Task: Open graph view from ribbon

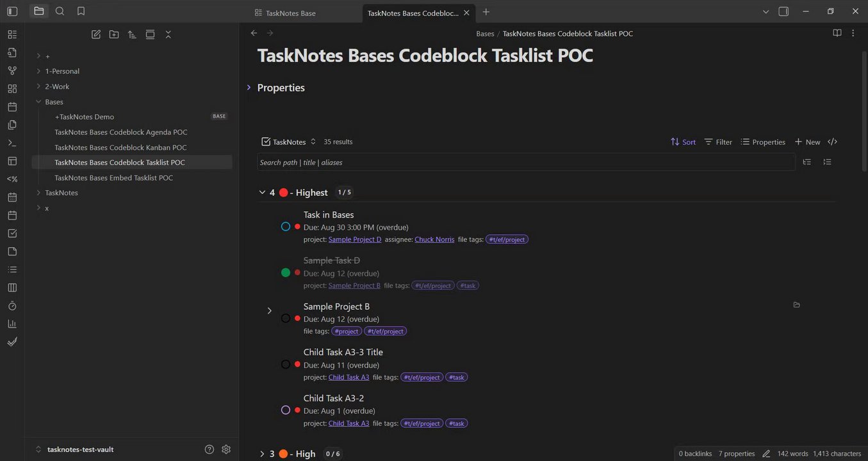Action: [x=12, y=70]
